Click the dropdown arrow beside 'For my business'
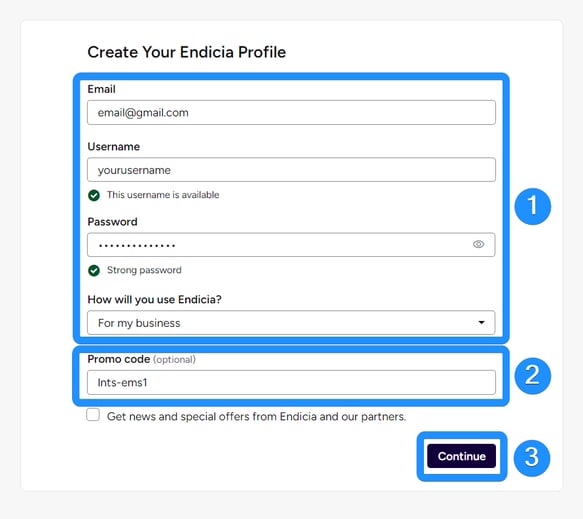 [481, 322]
